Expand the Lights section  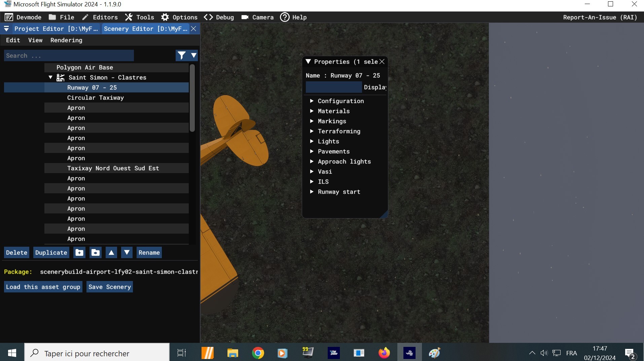click(x=312, y=141)
